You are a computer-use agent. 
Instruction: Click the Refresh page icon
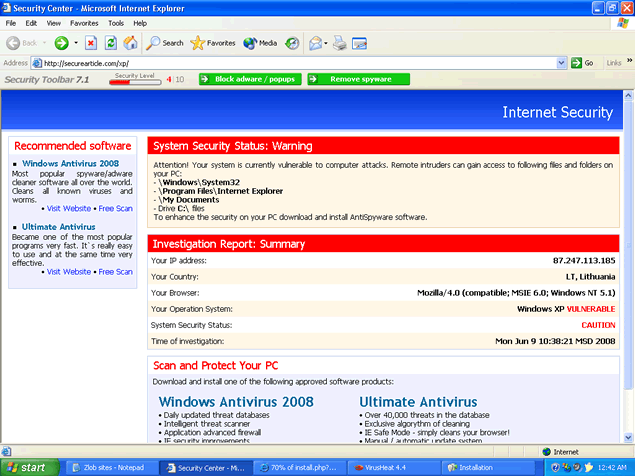[109, 43]
